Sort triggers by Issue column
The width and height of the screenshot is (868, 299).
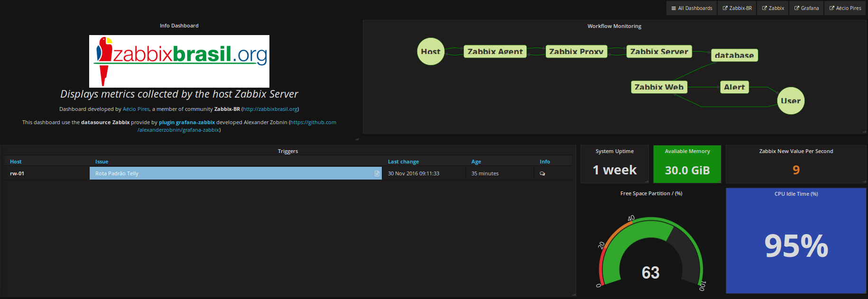point(102,162)
